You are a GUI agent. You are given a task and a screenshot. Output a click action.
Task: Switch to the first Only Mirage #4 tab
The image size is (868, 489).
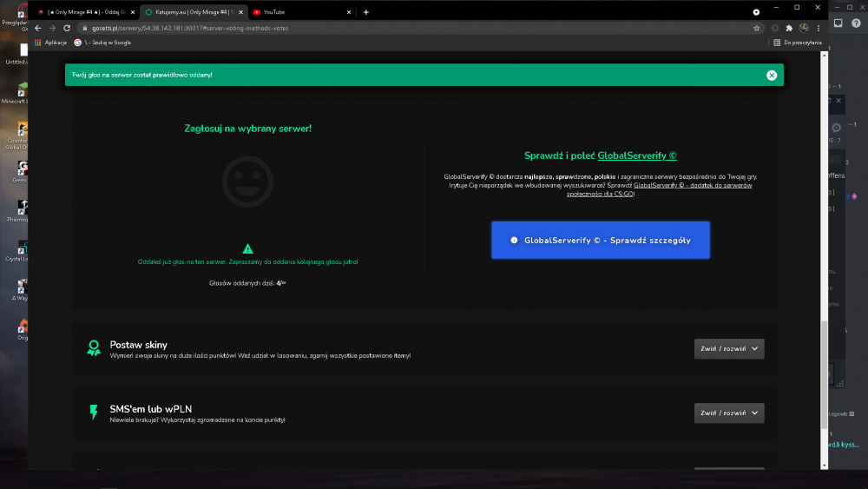pyautogui.click(x=86, y=12)
